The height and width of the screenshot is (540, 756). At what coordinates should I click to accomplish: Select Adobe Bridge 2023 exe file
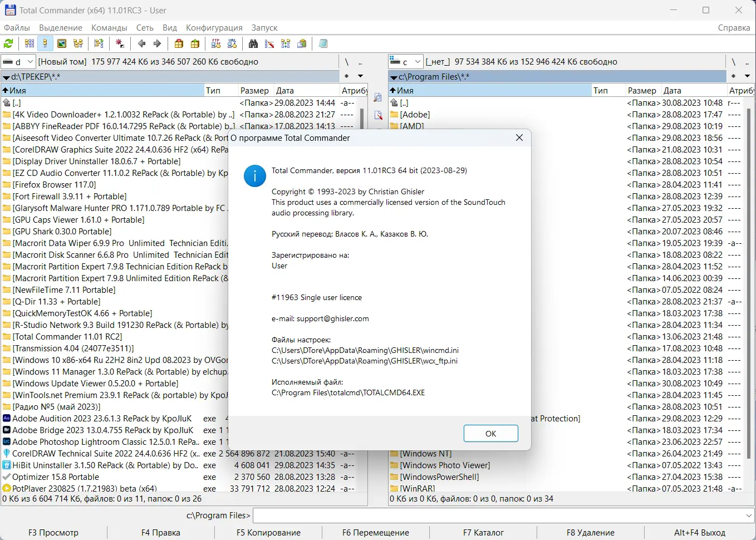pos(103,430)
